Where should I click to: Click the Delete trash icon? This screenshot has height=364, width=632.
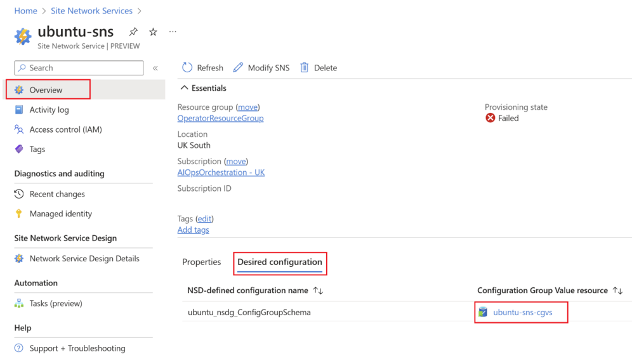coord(305,68)
